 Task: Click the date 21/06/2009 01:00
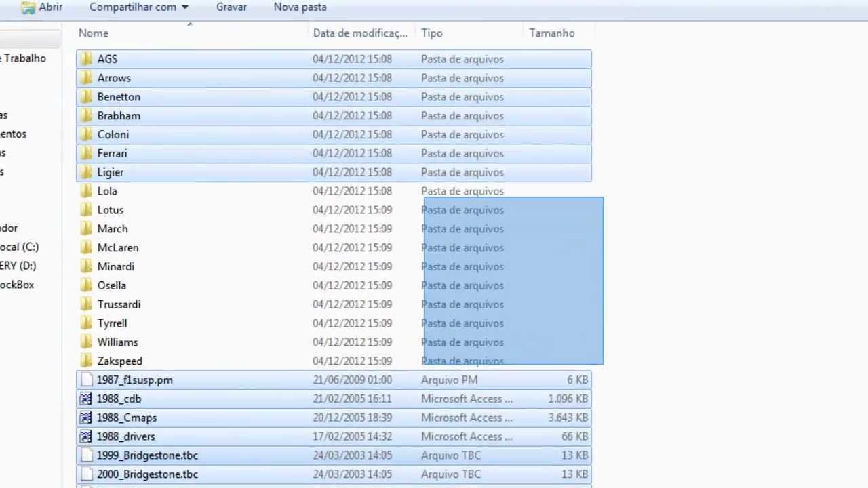pyautogui.click(x=352, y=380)
